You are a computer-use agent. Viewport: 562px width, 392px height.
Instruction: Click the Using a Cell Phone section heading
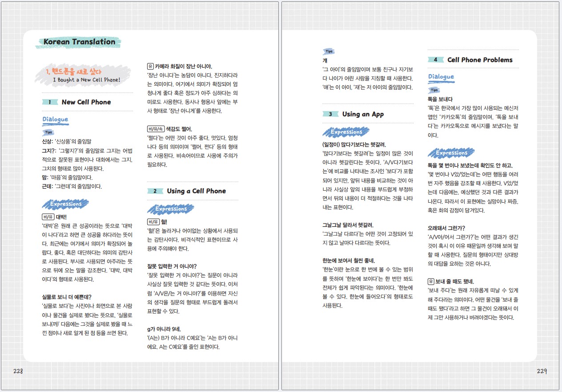click(196, 191)
